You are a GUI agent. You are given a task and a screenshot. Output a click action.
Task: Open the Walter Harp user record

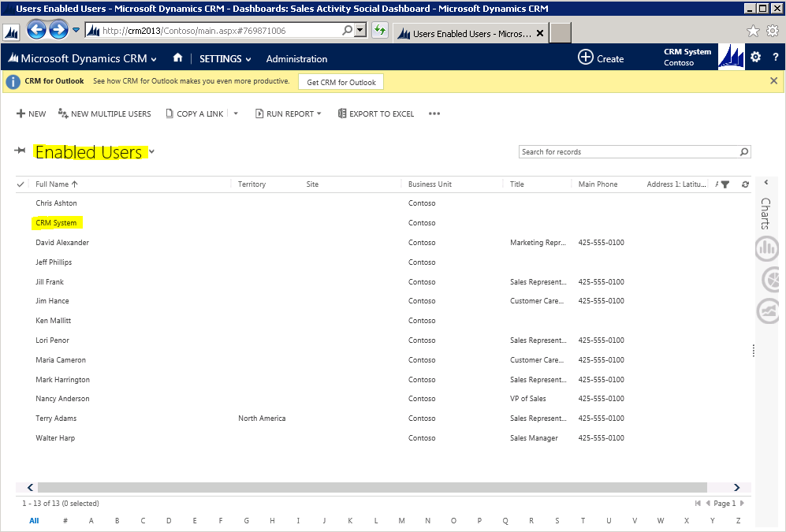55,438
